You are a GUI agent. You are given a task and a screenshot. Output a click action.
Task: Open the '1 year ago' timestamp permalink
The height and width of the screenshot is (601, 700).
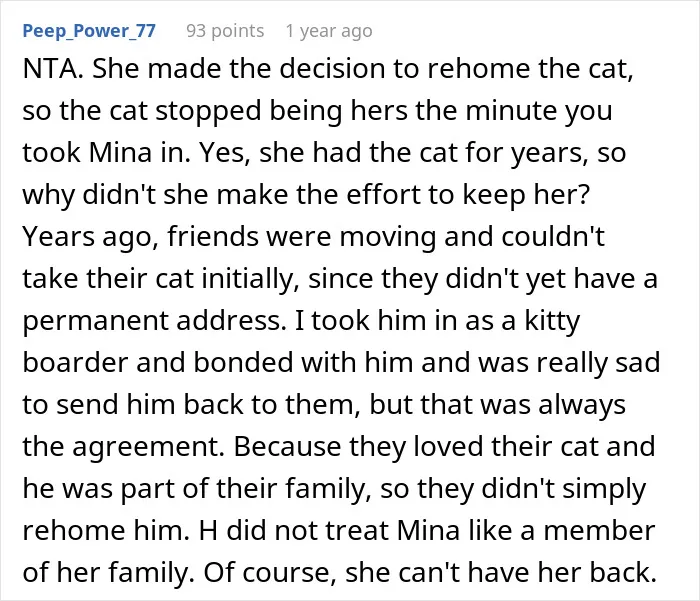329,31
